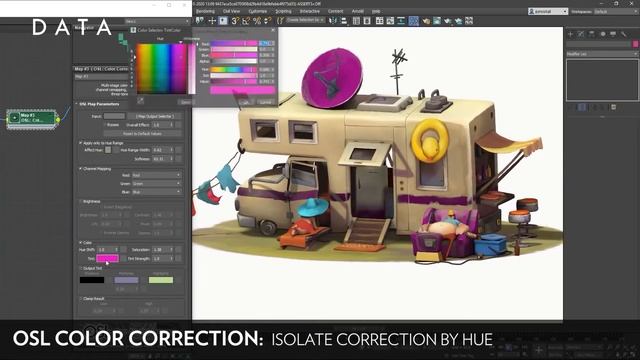Screen dimensions: 640x360
Task: Open the Rendering menu
Action: pos(205,11)
